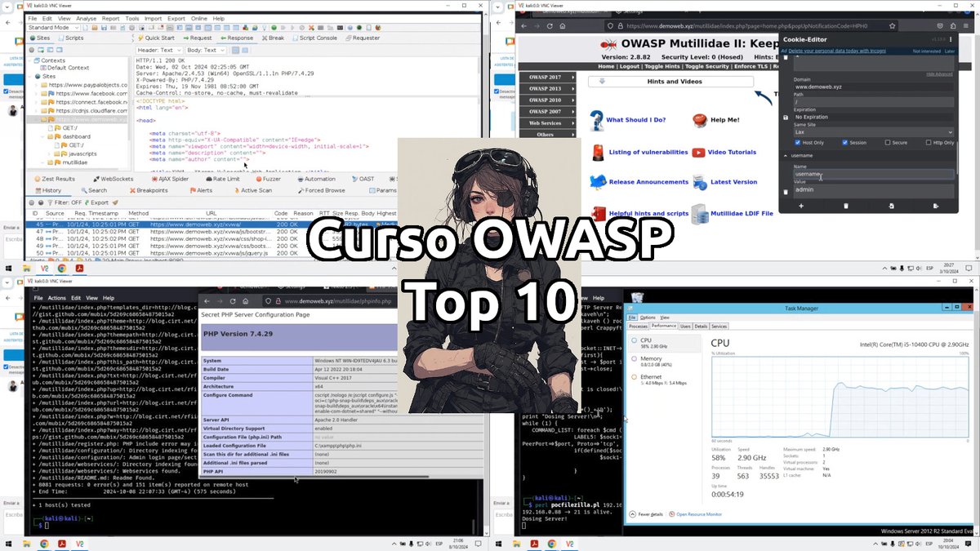Select the Break tab in ZAP
This screenshot has width=980, height=551.
(x=273, y=38)
